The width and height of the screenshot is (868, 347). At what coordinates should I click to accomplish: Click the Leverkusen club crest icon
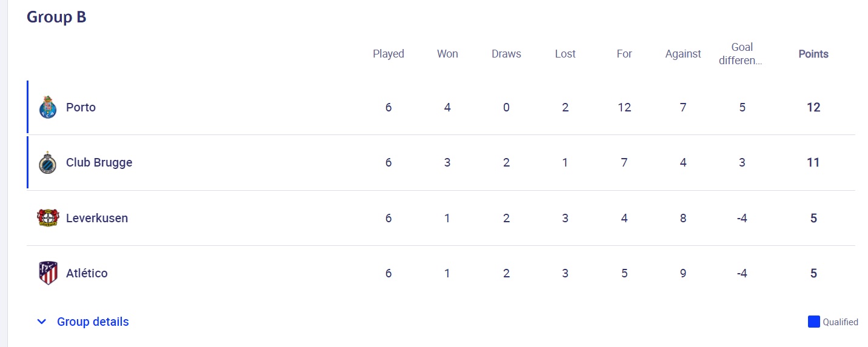coord(48,218)
